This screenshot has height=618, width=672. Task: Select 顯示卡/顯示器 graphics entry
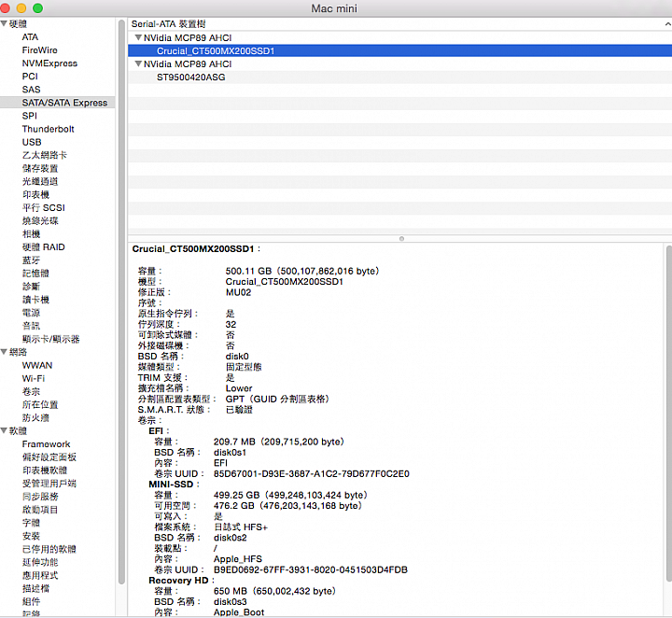point(50,339)
